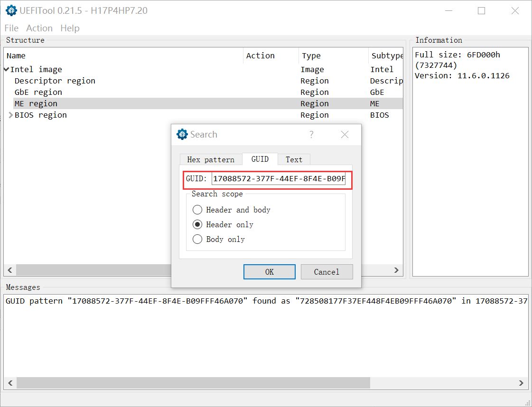Open the Help menu

[x=70, y=28]
